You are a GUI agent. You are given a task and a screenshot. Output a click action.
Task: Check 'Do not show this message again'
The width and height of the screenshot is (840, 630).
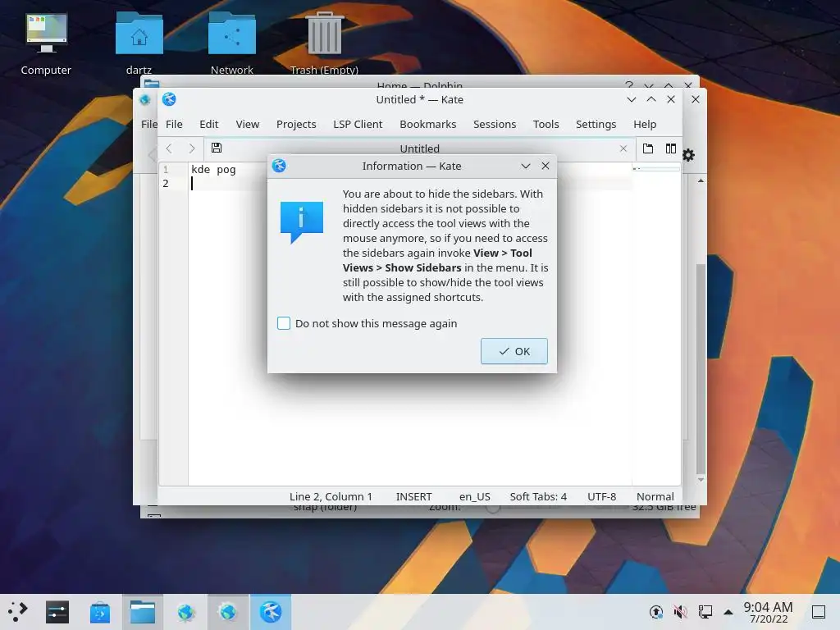284,323
